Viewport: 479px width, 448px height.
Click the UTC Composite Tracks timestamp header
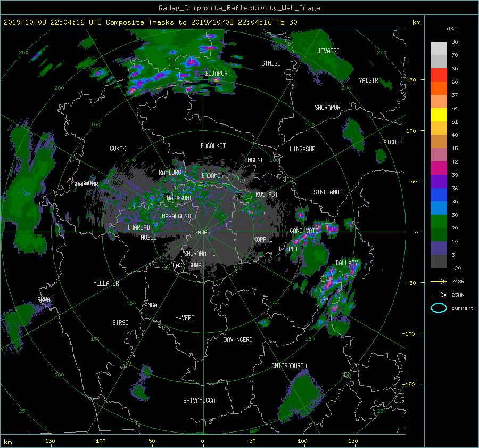150,22
